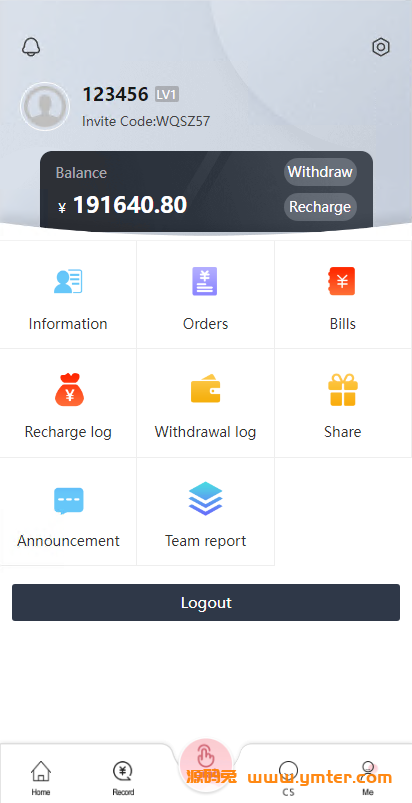Image resolution: width=412 pixels, height=803 pixels.
Task: Open the Information card icon
Action: coord(68,281)
